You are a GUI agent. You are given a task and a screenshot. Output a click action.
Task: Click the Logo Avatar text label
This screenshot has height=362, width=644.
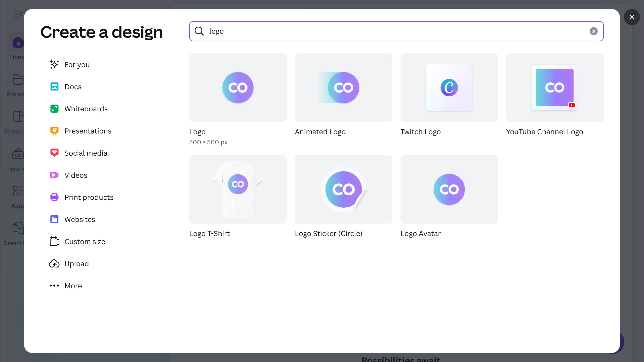[420, 234]
